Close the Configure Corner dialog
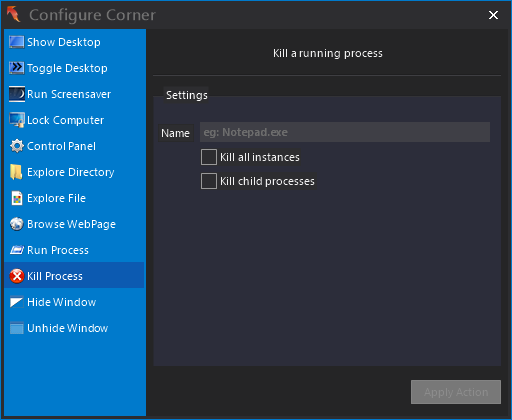Image resolution: width=512 pixels, height=420 pixels. click(493, 15)
